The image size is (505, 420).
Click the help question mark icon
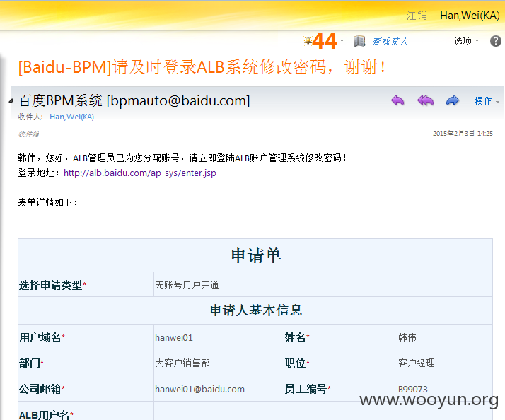click(x=496, y=41)
